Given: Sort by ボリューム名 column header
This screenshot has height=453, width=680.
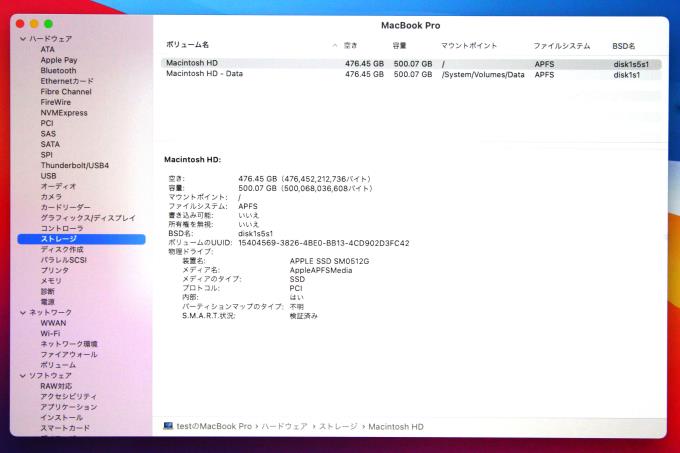Looking at the screenshot, I should tap(187, 45).
